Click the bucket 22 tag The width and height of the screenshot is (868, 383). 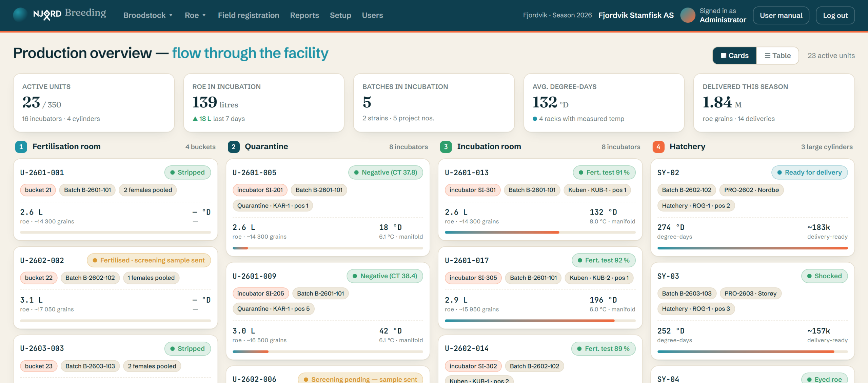39,278
